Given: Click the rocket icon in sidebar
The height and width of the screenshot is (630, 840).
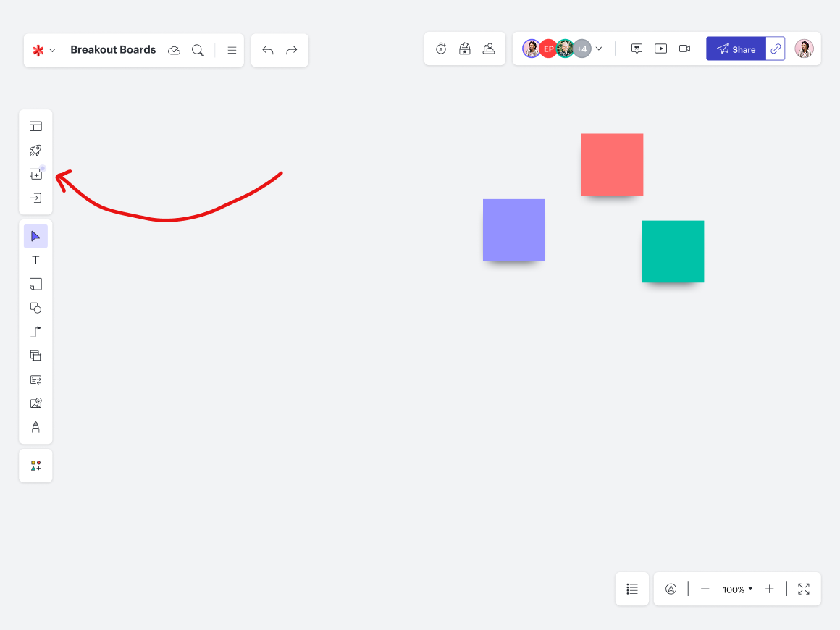Looking at the screenshot, I should 35,150.
